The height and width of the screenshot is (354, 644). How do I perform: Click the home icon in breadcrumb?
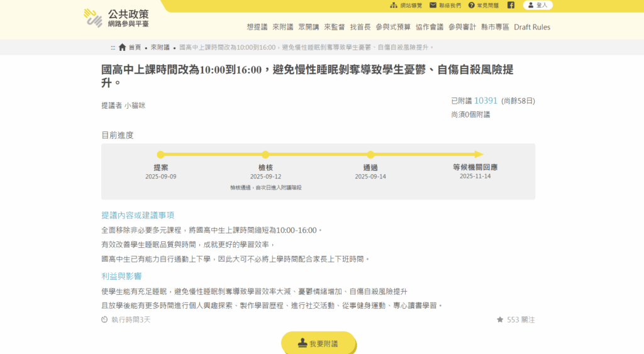[x=122, y=47]
